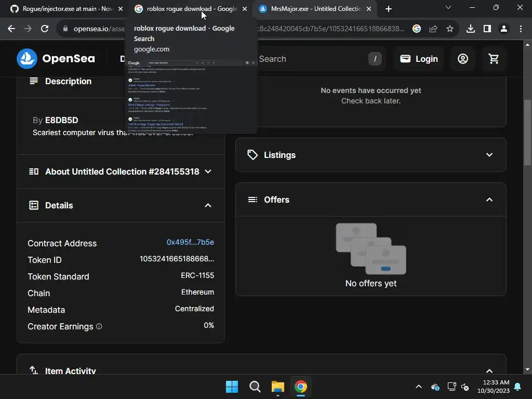The width and height of the screenshot is (532, 399).
Task: Collapse the Details section chevron
Action: (x=208, y=206)
